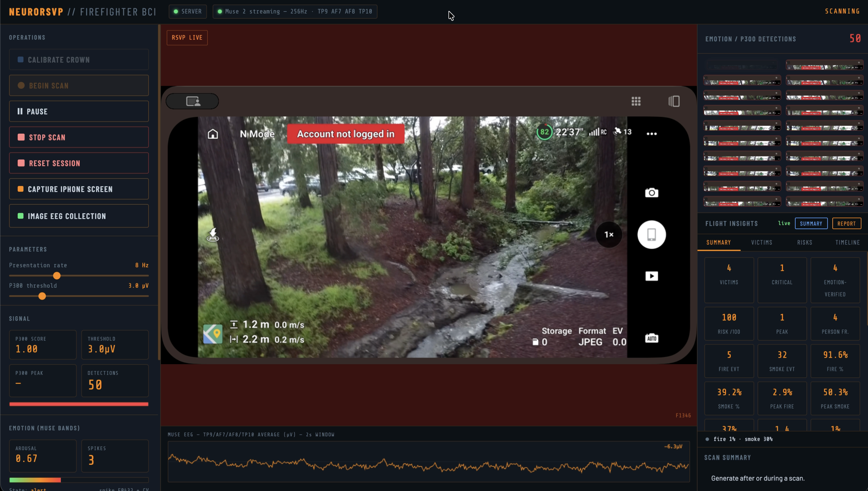Click the REPORT button

[846, 223]
